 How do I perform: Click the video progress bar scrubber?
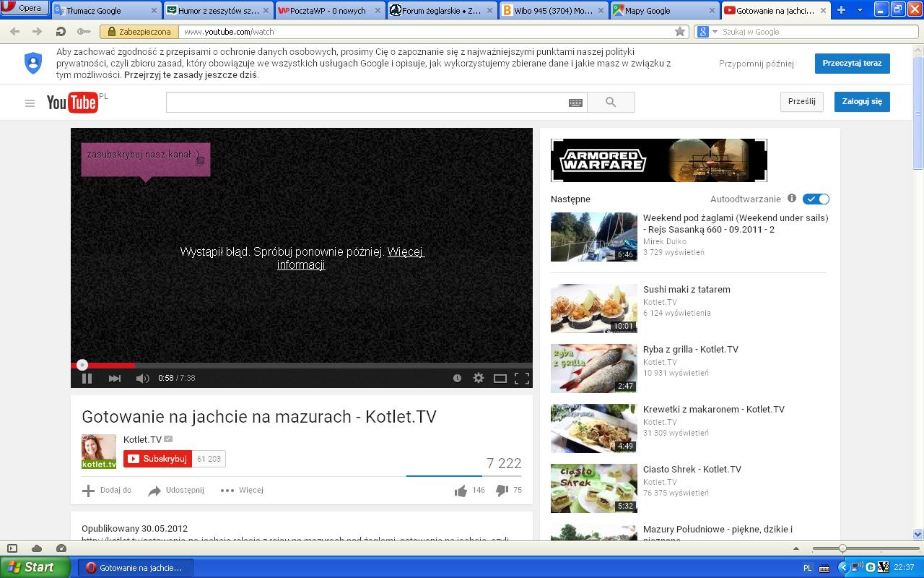pos(82,365)
